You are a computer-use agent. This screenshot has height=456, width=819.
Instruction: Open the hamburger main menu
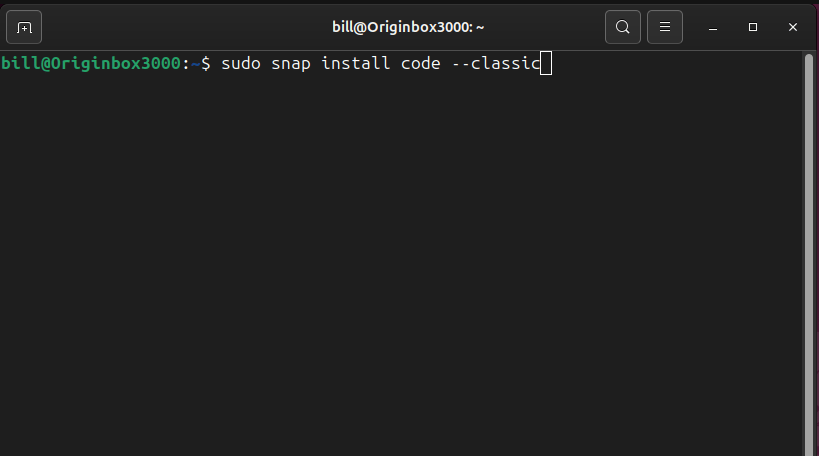point(665,27)
